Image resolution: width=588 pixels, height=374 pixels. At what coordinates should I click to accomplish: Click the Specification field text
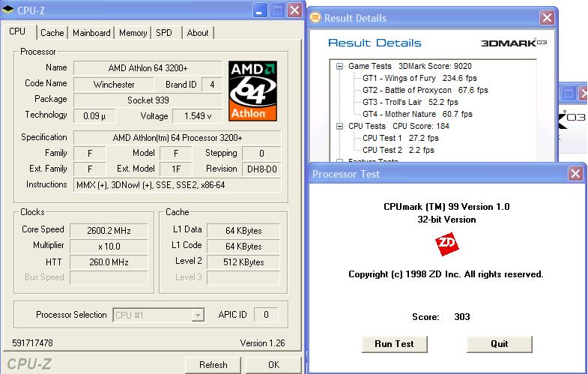tap(177, 138)
